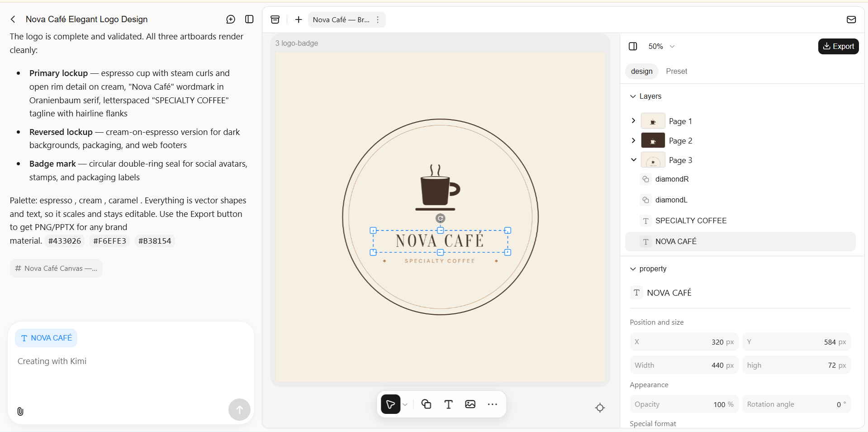The height and width of the screenshot is (432, 868).
Task: Toggle the right panel layout icon
Action: (x=633, y=46)
